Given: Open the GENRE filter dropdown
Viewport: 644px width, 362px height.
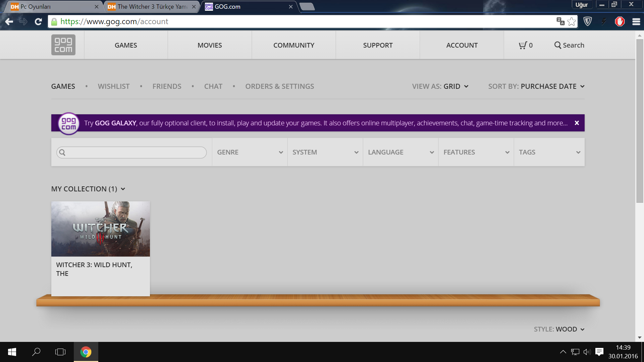Looking at the screenshot, I should point(250,152).
